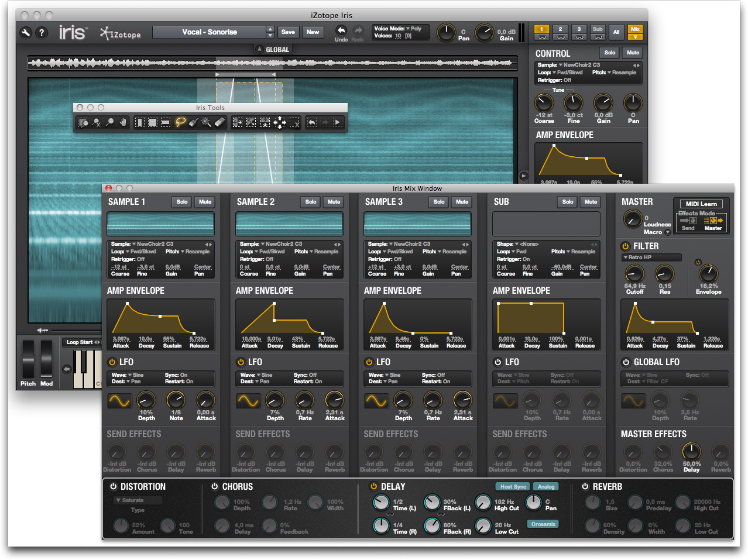Click the arrow beside the on-screen keyboard
The width and height of the screenshot is (748, 560).
pos(67,369)
